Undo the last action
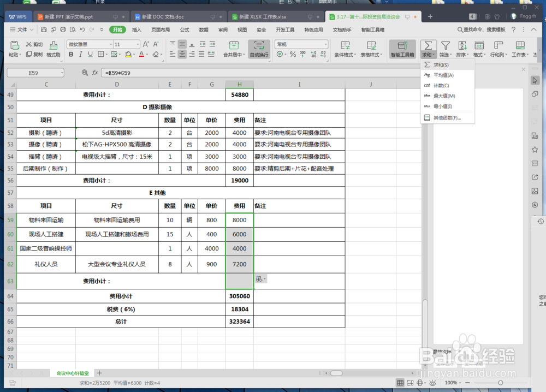This screenshot has width=546, height=392. click(x=82, y=29)
